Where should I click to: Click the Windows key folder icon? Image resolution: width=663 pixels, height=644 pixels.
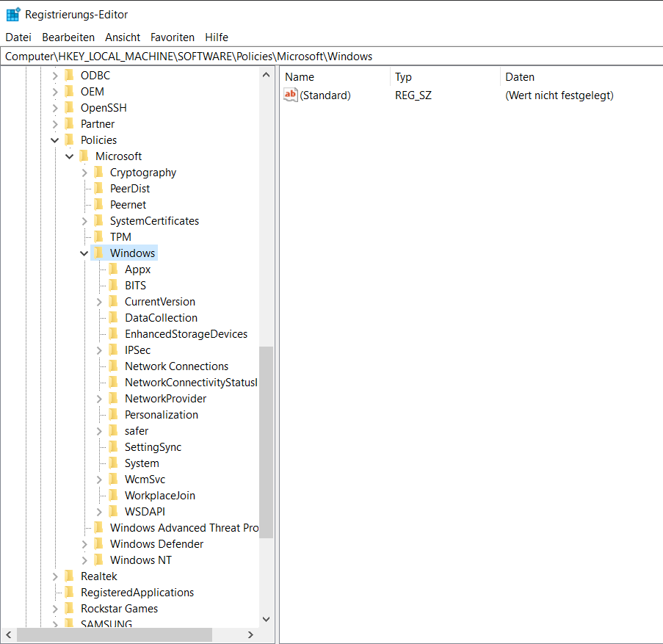pyautogui.click(x=99, y=253)
